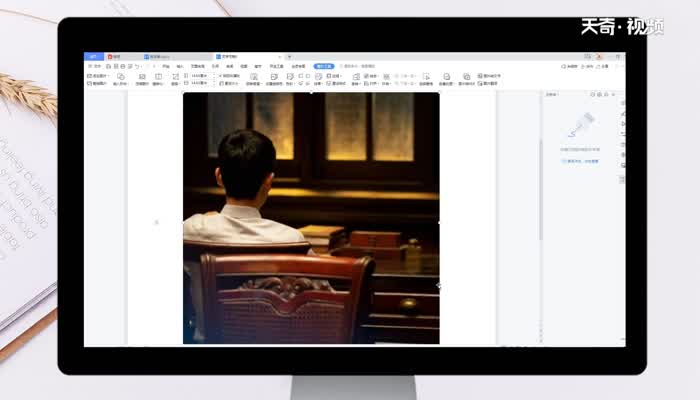
Task: Open the picture Border dropdown in the ribbon
Action: tap(335, 76)
